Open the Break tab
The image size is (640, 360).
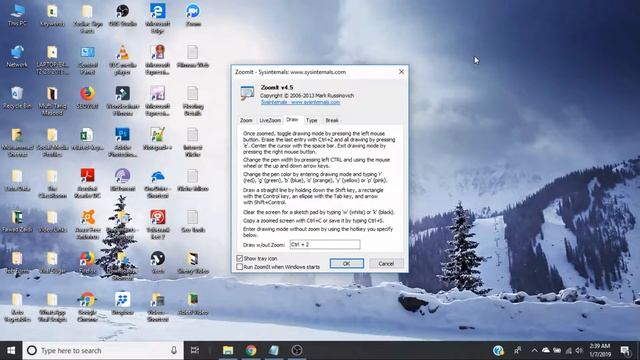[x=332, y=120]
